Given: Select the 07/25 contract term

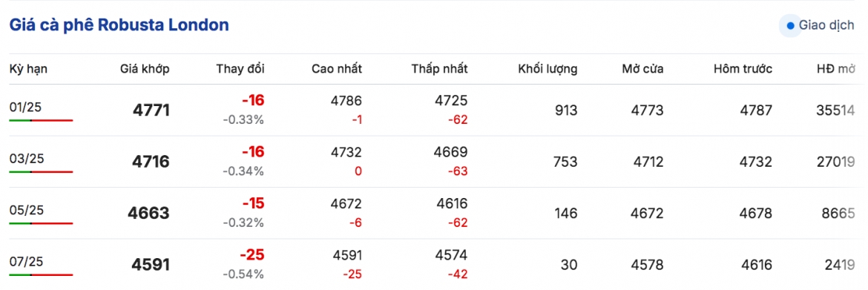Looking at the screenshot, I should pos(27,261).
